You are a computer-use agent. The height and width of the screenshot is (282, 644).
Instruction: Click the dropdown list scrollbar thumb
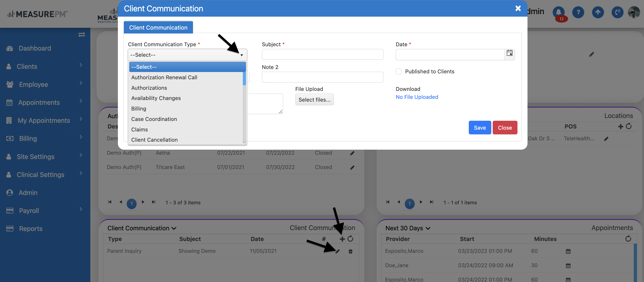(244, 79)
